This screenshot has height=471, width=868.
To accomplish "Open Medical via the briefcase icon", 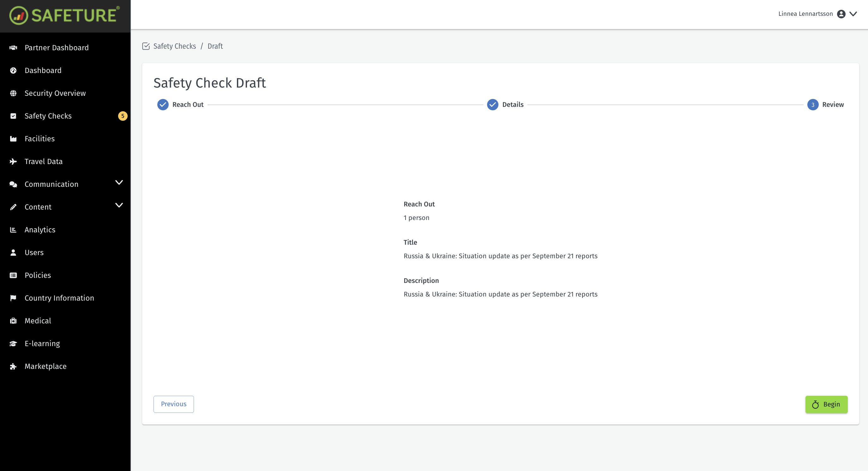I will [13, 321].
